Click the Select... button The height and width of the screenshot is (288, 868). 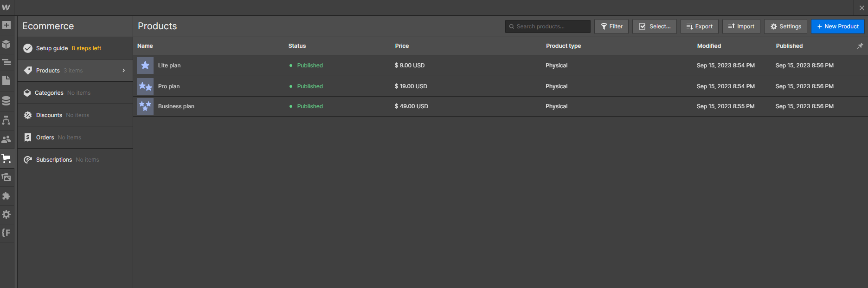pos(655,26)
